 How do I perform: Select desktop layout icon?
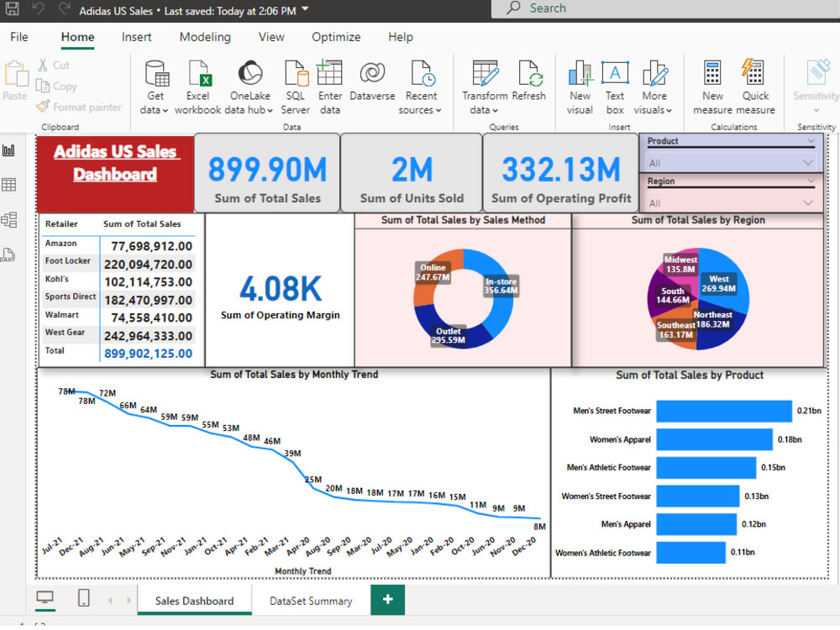click(x=45, y=597)
